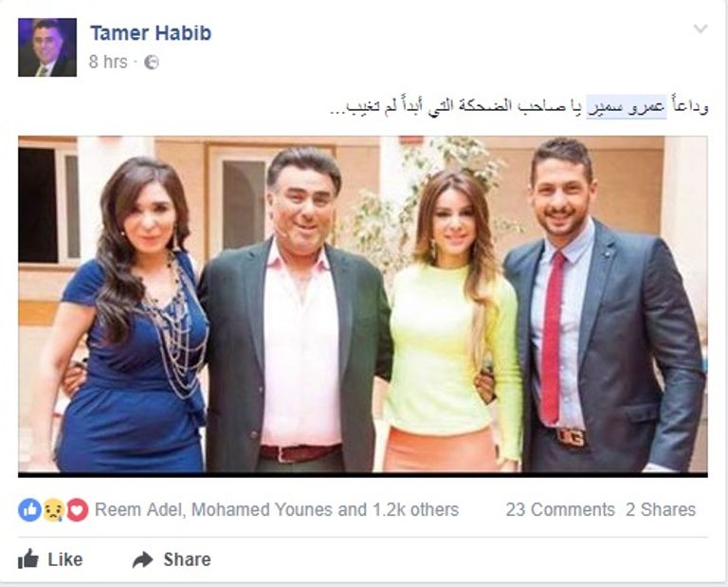Open the post options chevron arrow
728x587 pixels.
coord(701,29)
